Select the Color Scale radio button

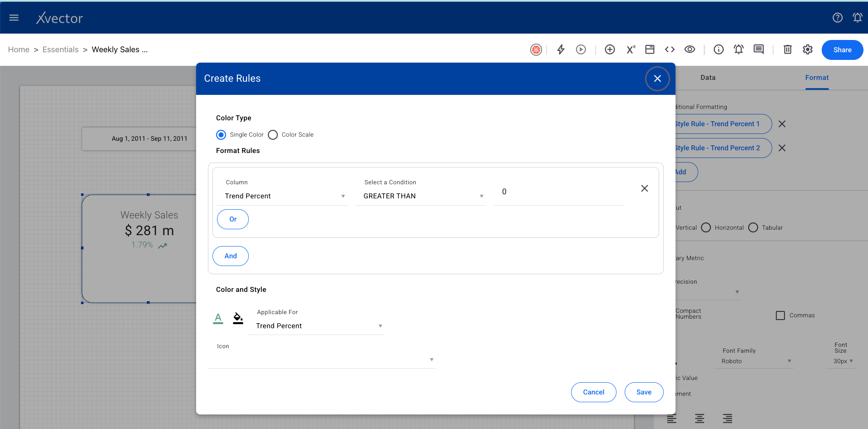point(273,135)
